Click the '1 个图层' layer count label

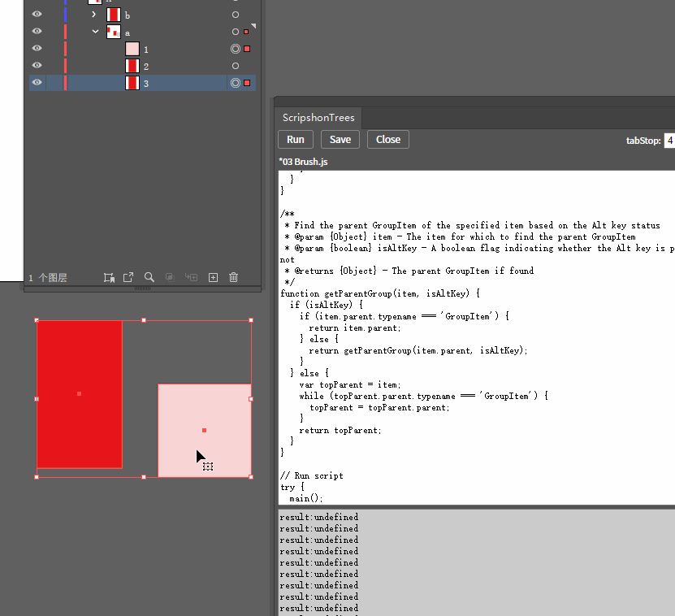48,278
